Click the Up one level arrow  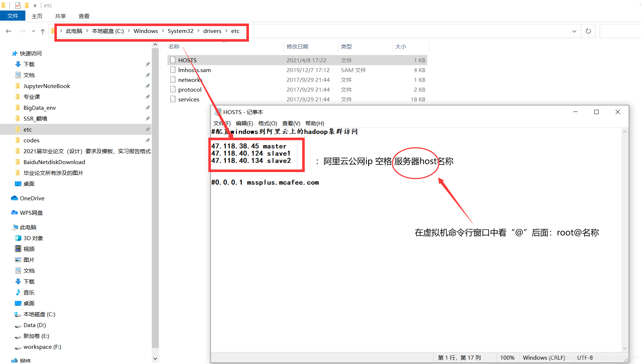point(43,31)
